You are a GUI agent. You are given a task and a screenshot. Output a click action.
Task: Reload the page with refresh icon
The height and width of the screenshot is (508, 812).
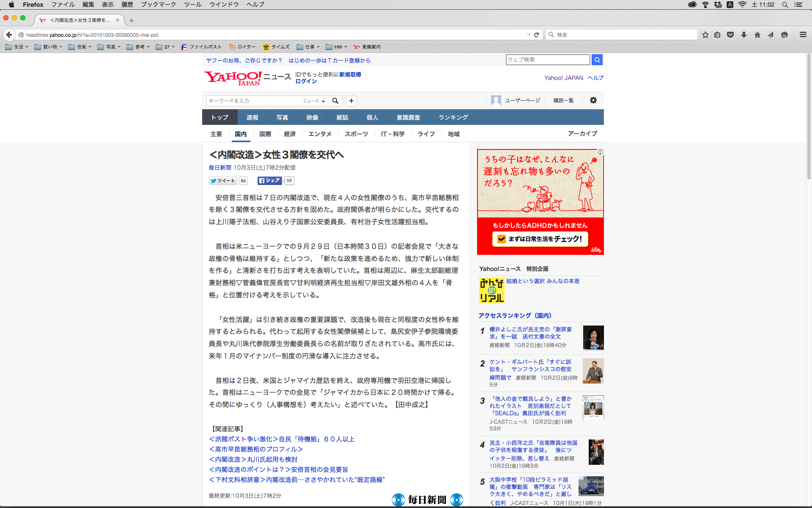click(x=536, y=35)
